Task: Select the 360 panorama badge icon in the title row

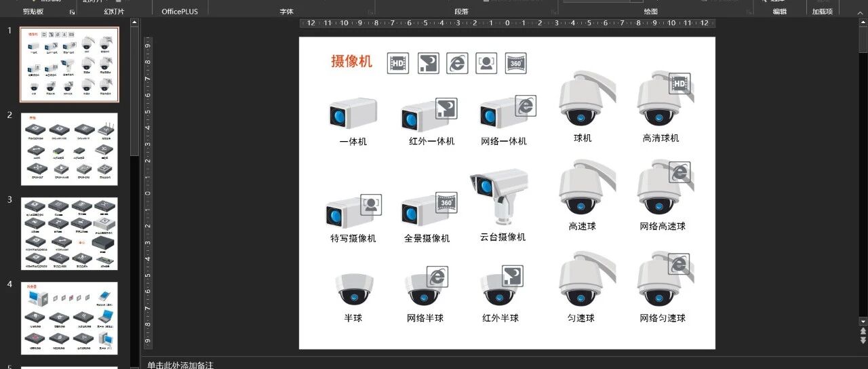Action: [516, 63]
